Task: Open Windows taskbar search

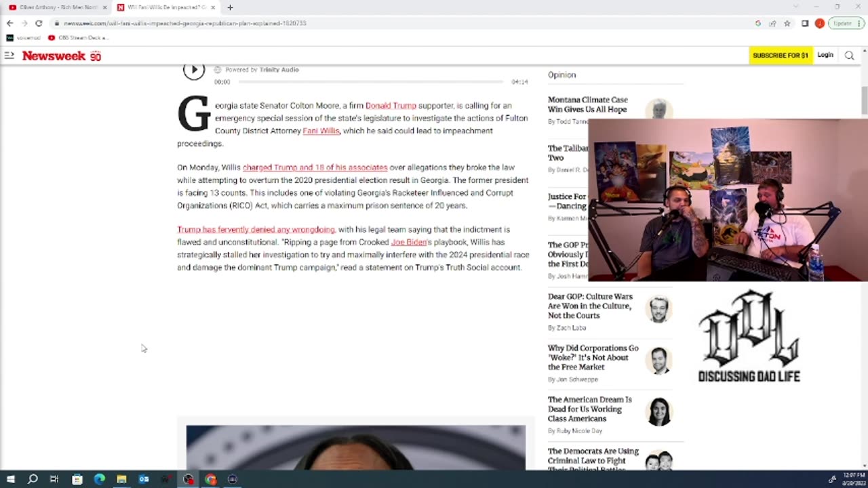Action: pyautogui.click(x=32, y=479)
